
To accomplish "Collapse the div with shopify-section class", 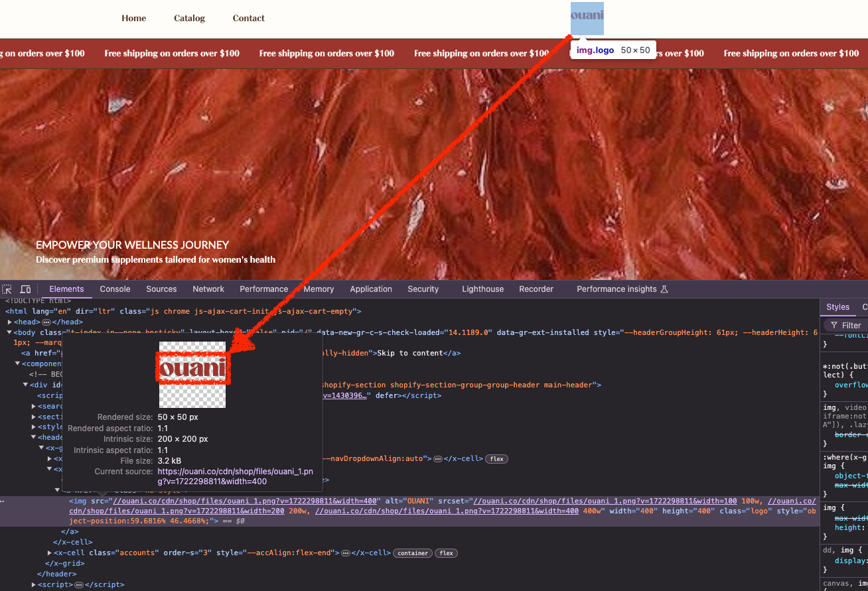I will (25, 385).
